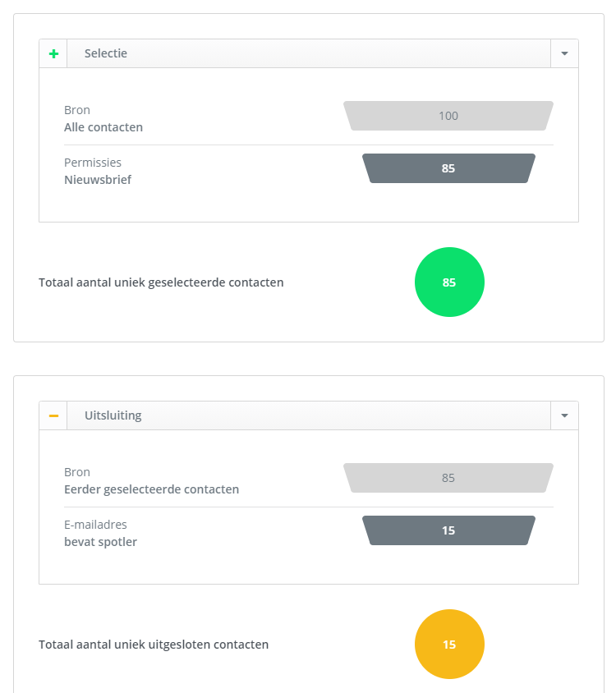Screen dimensions: 616x693
Task: Click the E-mailadres row heading
Action: coord(95,525)
